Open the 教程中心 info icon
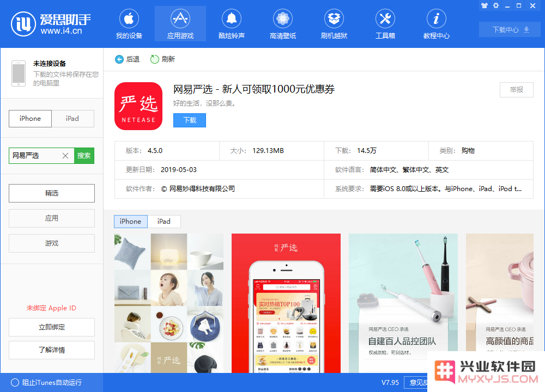The height and width of the screenshot is (392, 545). click(x=436, y=19)
